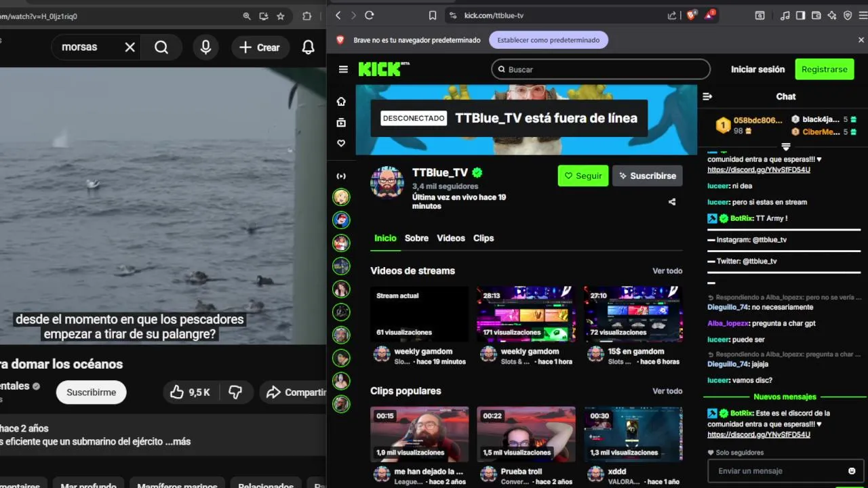Jump to Nuevos mensajes in chat
The height and width of the screenshot is (488, 868).
tap(785, 396)
